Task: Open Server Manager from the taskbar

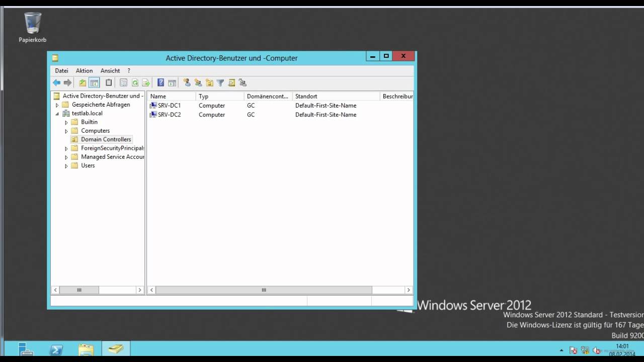Action: [26, 349]
